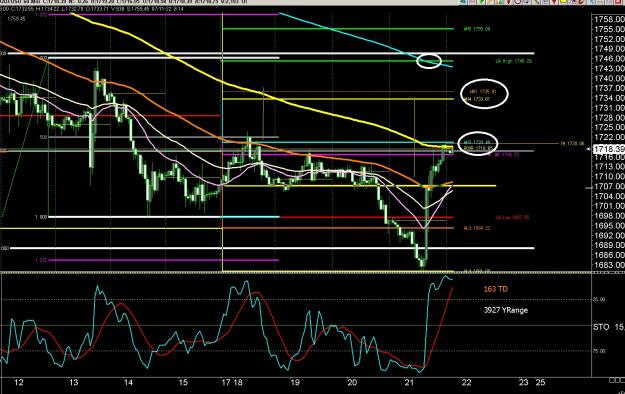
Task: Click the 25.00 stochastic scale value
Action: [599, 299]
